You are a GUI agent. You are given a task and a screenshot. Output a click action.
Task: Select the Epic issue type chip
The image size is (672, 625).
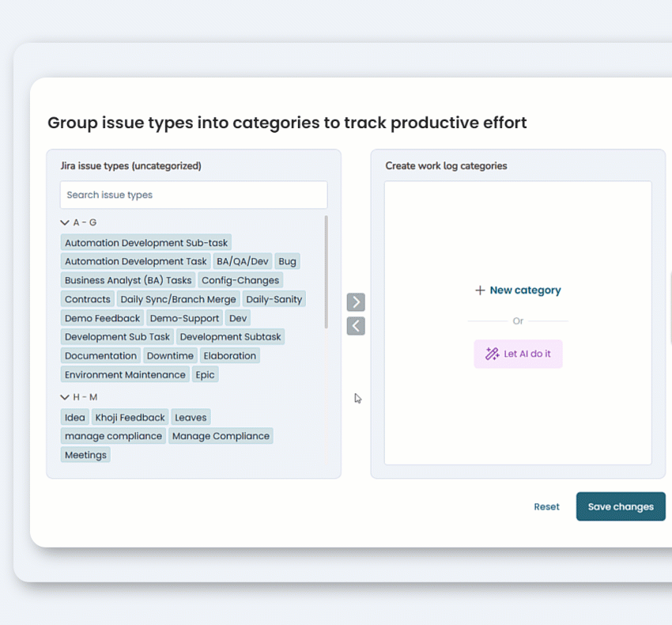(x=205, y=375)
